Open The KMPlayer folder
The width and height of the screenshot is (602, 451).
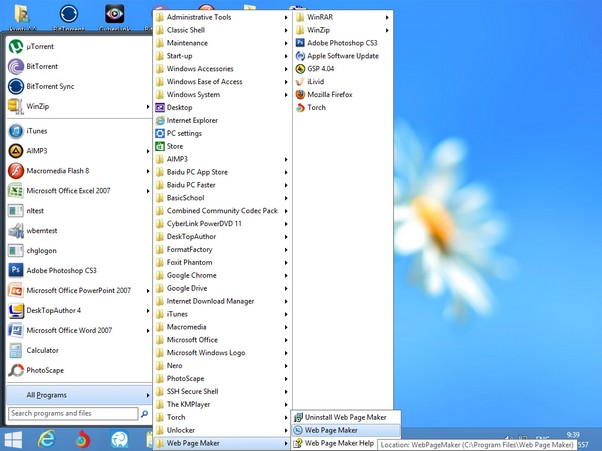click(222, 405)
